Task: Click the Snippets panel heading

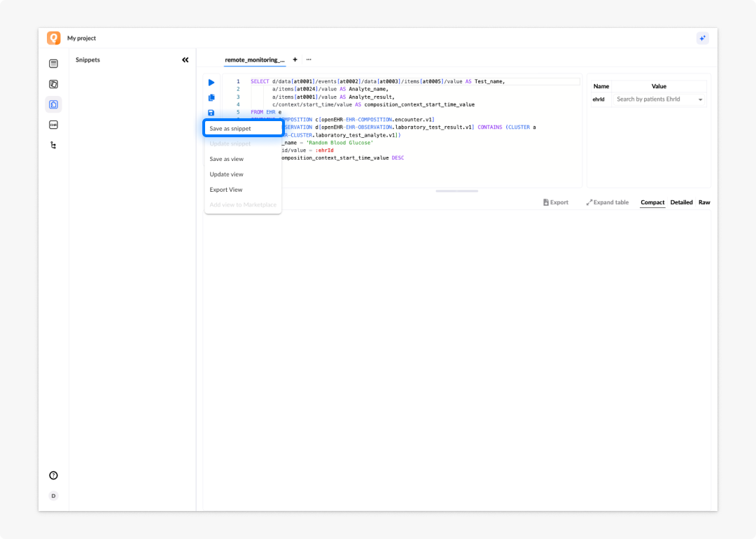Action: pyautogui.click(x=87, y=59)
